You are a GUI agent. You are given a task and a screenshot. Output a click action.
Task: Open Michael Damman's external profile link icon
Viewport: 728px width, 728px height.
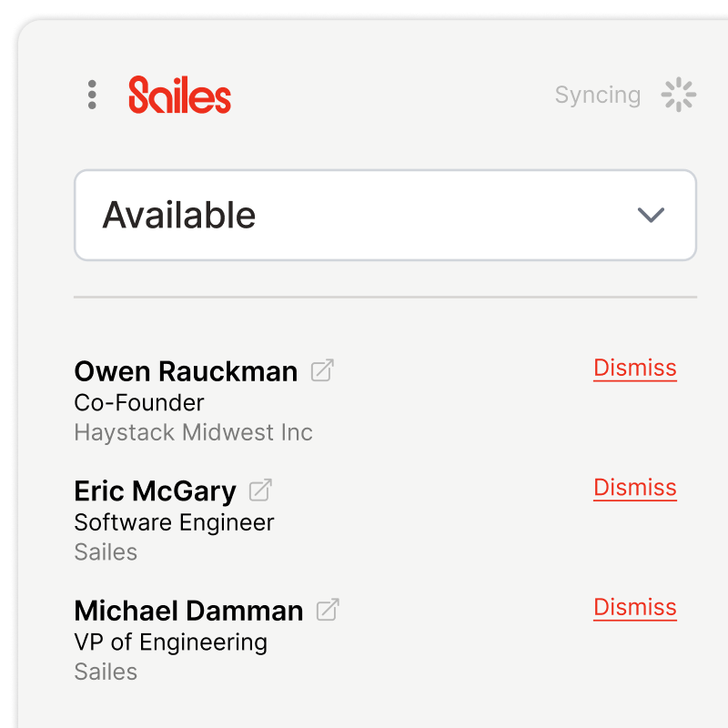(x=328, y=610)
